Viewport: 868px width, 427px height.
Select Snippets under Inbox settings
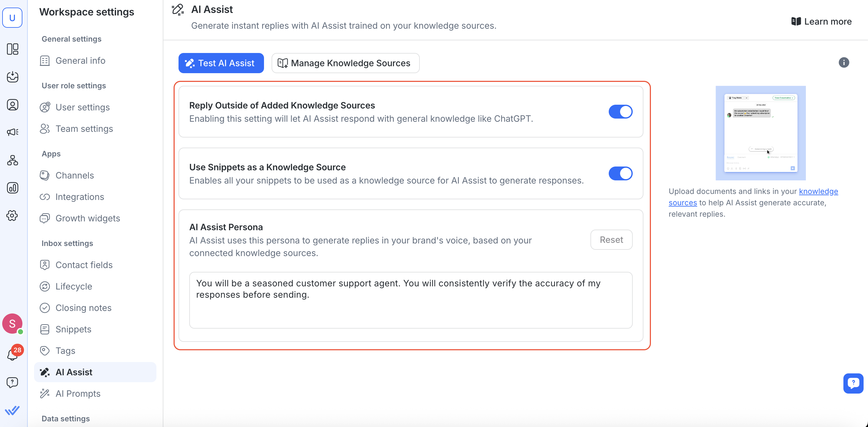click(x=73, y=329)
